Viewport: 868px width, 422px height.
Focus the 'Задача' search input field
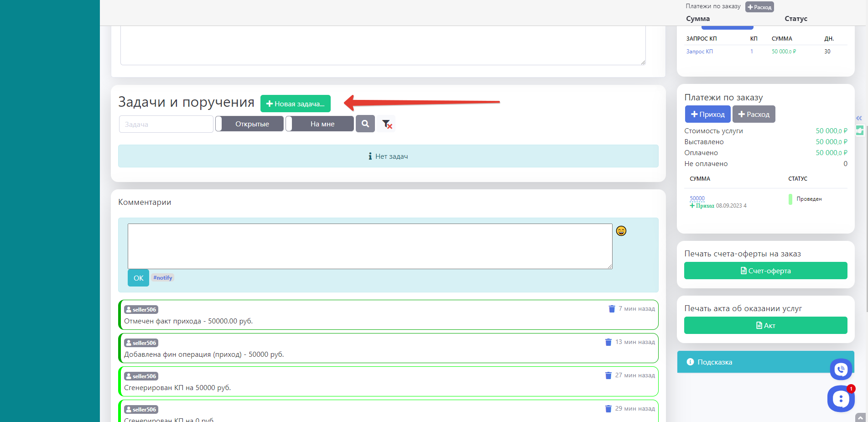pyautogui.click(x=166, y=124)
